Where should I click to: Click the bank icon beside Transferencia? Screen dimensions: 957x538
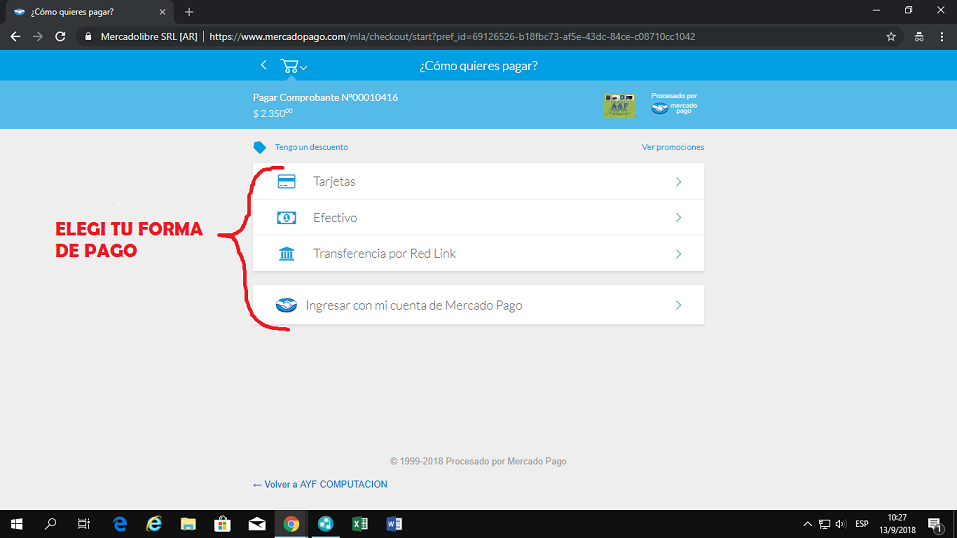point(286,253)
